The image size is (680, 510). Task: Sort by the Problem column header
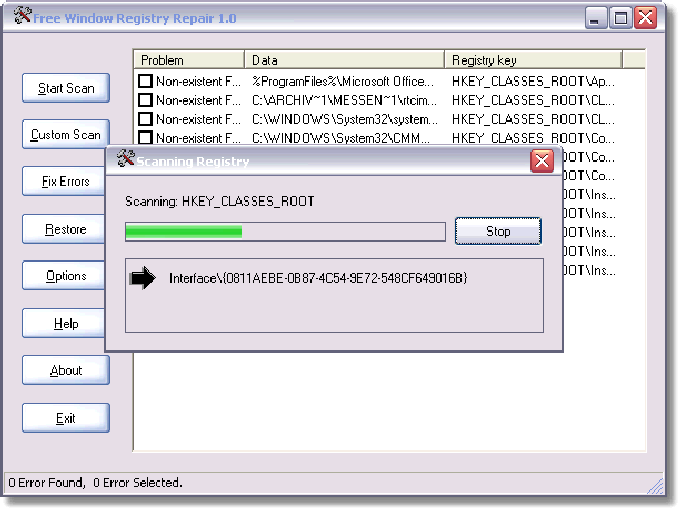(189, 60)
